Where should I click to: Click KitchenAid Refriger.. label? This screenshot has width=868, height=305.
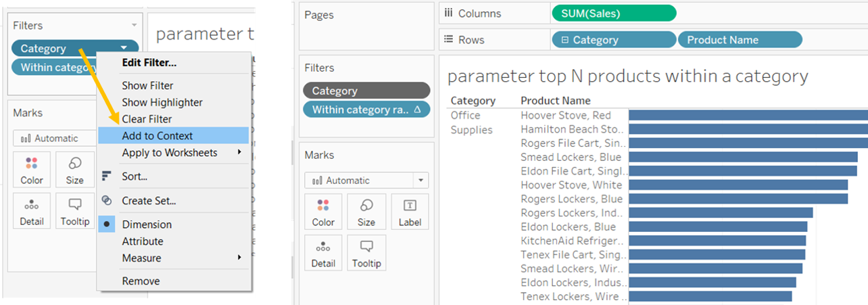tap(573, 241)
